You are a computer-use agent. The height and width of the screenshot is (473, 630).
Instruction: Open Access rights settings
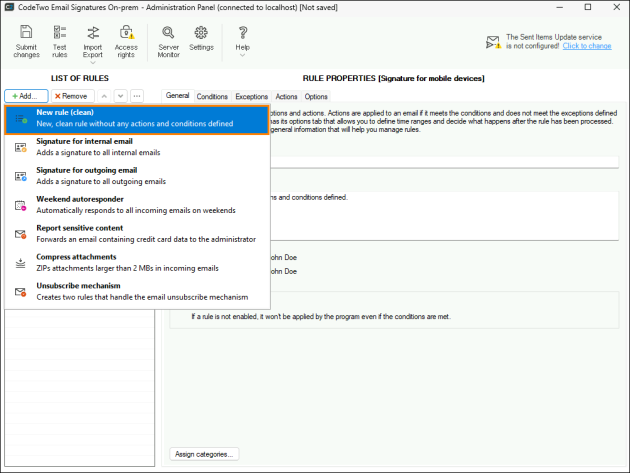click(x=126, y=41)
